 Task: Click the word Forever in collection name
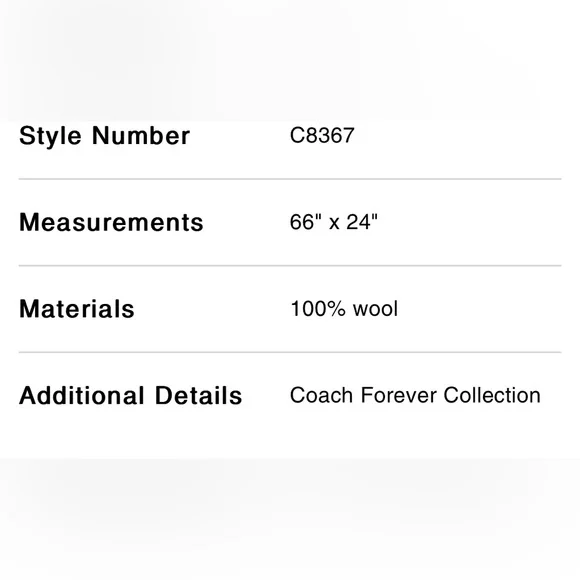coord(399,395)
